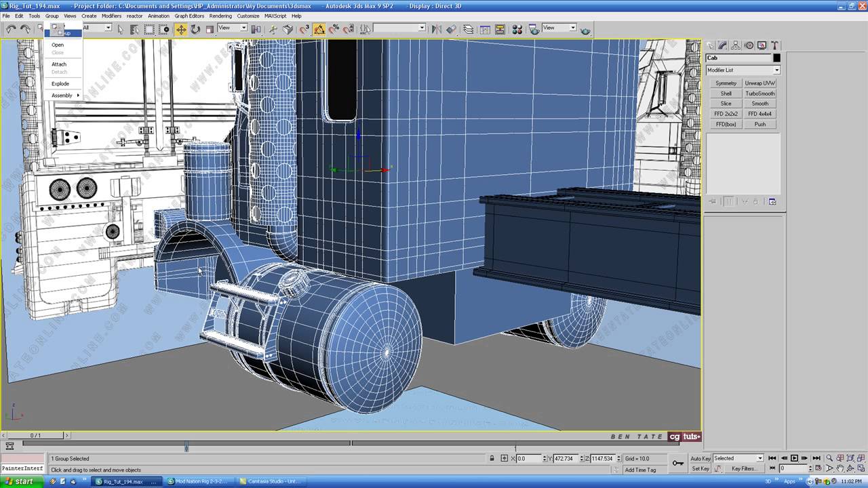Choose Open in Group menu
The image size is (868, 488).
click(x=58, y=45)
